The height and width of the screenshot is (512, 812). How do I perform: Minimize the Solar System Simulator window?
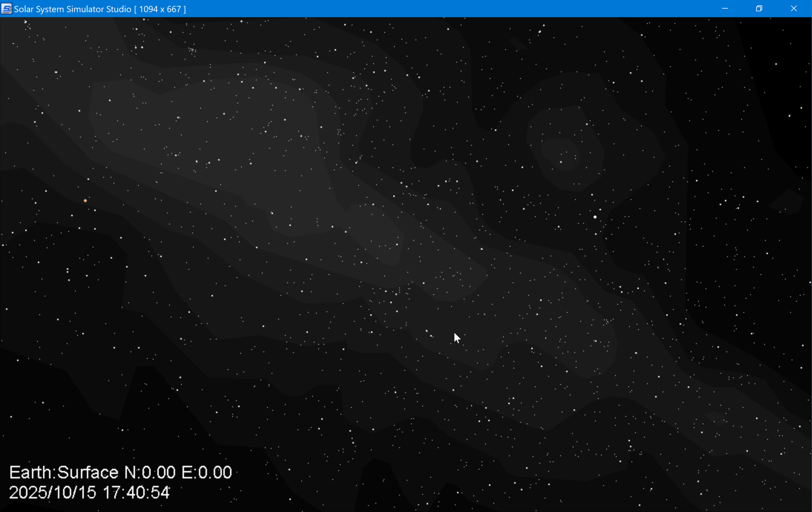(725, 8)
